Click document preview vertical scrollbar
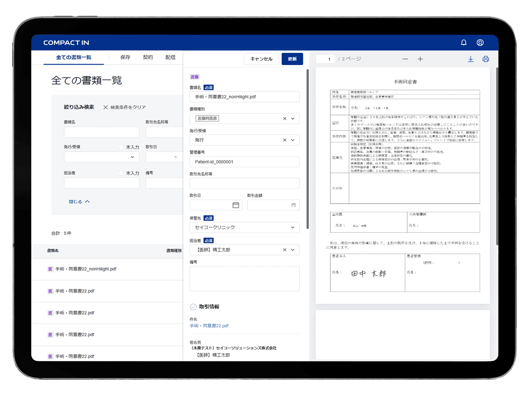The width and height of the screenshot is (532, 394). [497, 156]
